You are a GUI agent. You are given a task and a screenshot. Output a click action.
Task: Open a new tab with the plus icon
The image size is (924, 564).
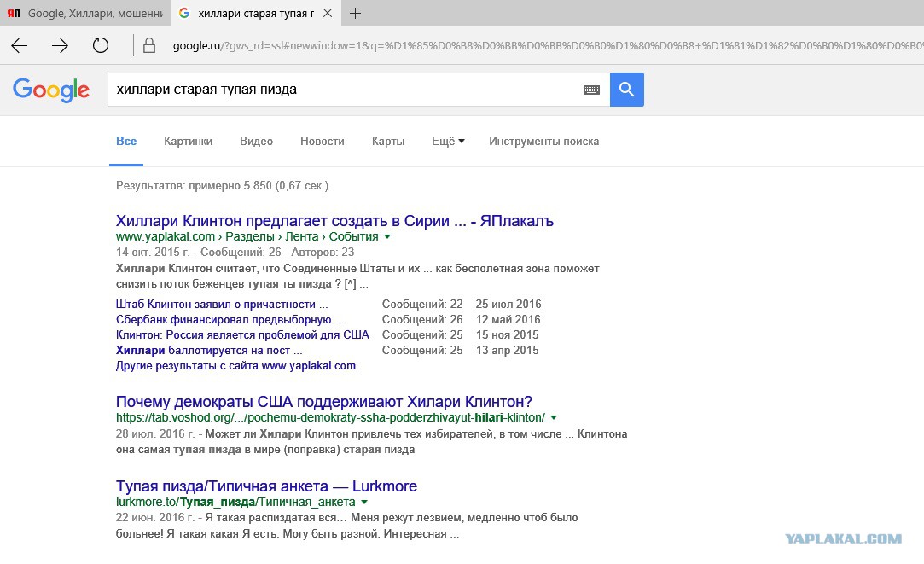(355, 13)
